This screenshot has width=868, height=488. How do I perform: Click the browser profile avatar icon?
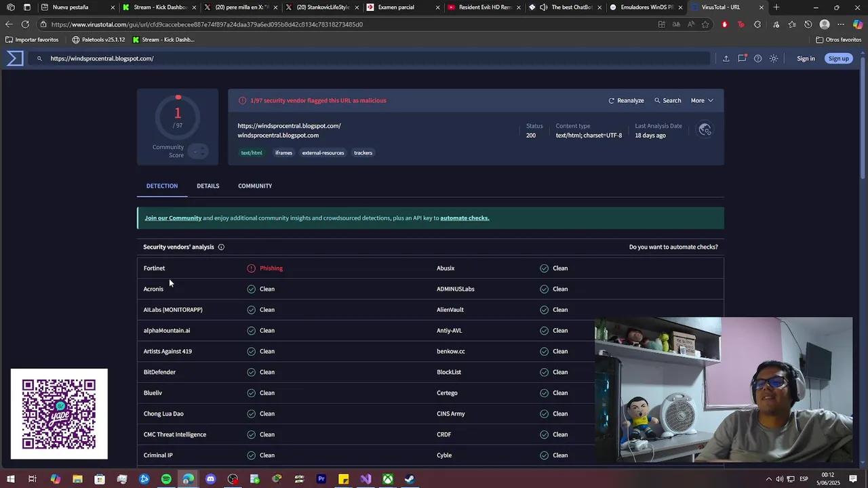pos(824,24)
